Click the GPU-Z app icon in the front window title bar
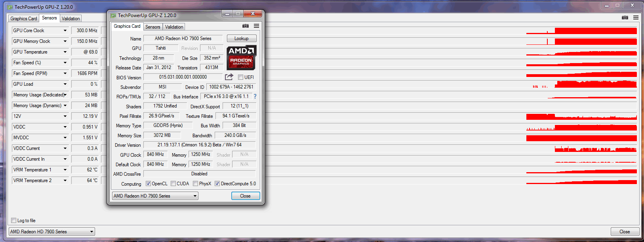The image size is (644, 242). (113, 15)
